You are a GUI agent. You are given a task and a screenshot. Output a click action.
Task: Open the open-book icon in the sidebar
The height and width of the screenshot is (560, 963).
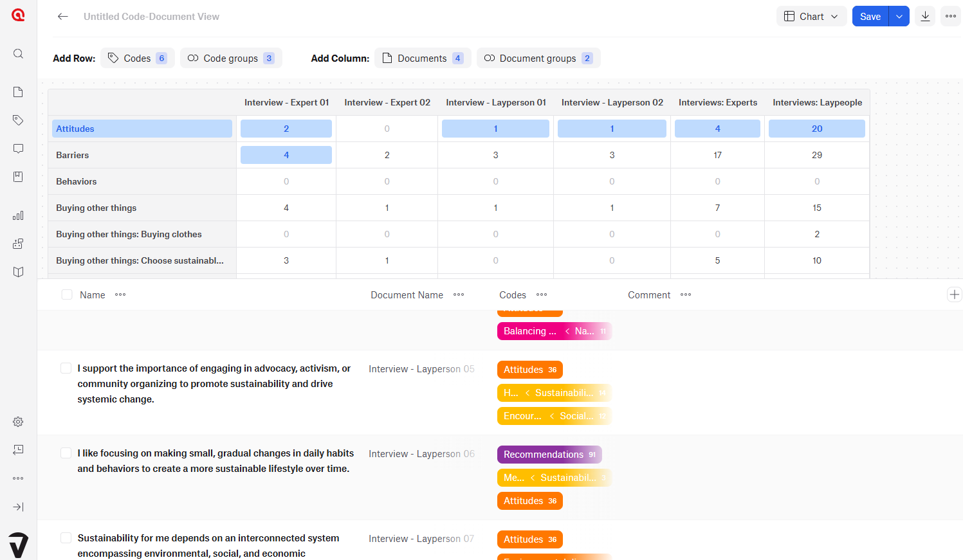18,272
